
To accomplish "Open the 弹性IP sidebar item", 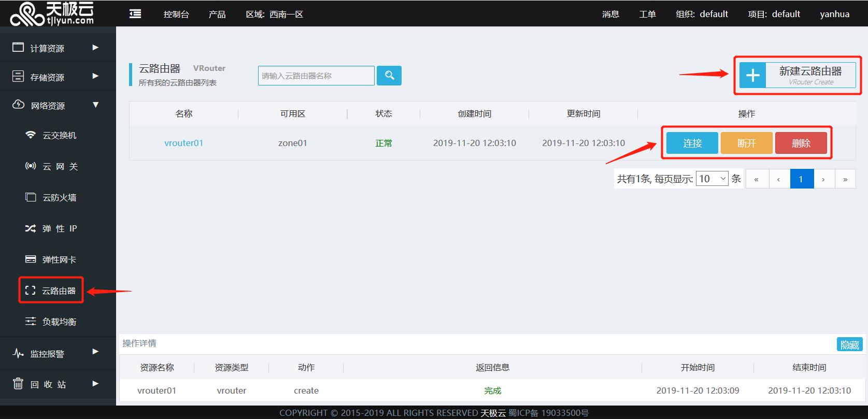I will coord(59,228).
